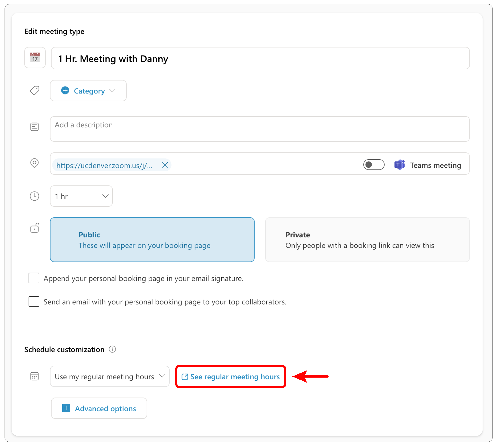
Task: Open Use my regular meeting hours dropdown
Action: coord(110,376)
